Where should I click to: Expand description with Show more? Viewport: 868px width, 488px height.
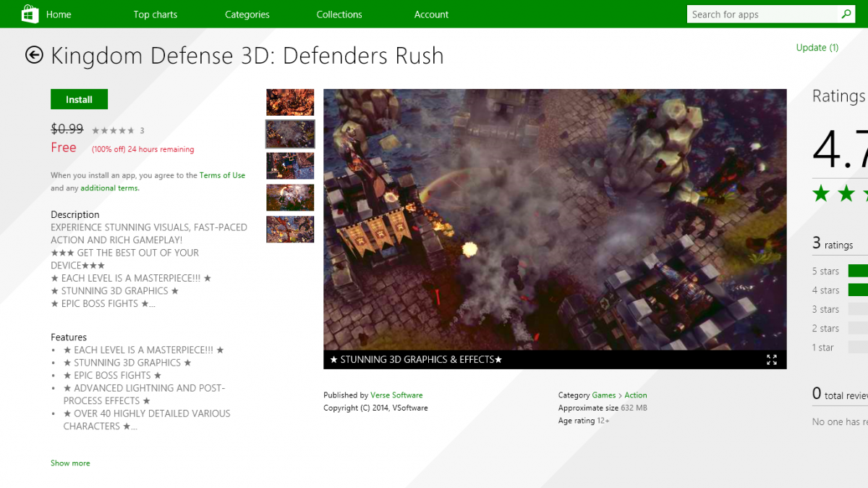70,463
